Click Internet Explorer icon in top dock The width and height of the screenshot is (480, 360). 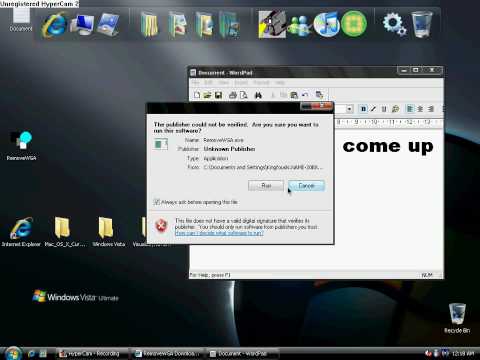pyautogui.click(x=54, y=24)
